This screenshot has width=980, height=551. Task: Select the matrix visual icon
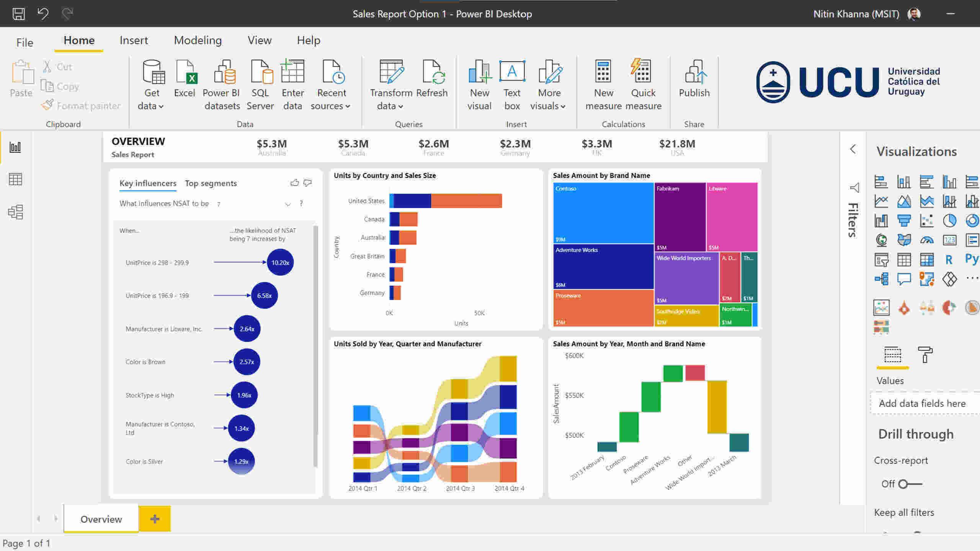point(926,260)
